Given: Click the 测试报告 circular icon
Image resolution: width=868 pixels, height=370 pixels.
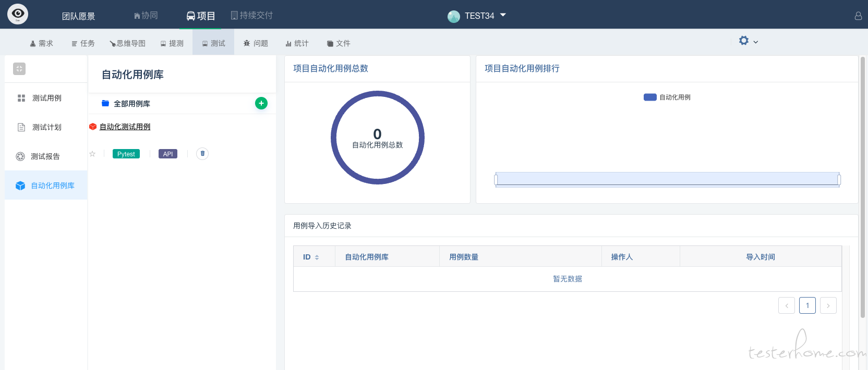Looking at the screenshot, I should pos(20,156).
